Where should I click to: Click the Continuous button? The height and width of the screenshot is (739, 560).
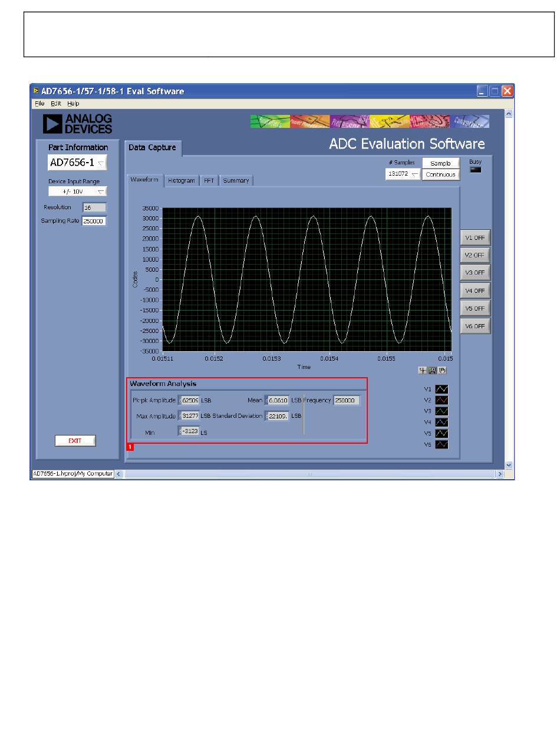tap(440, 174)
